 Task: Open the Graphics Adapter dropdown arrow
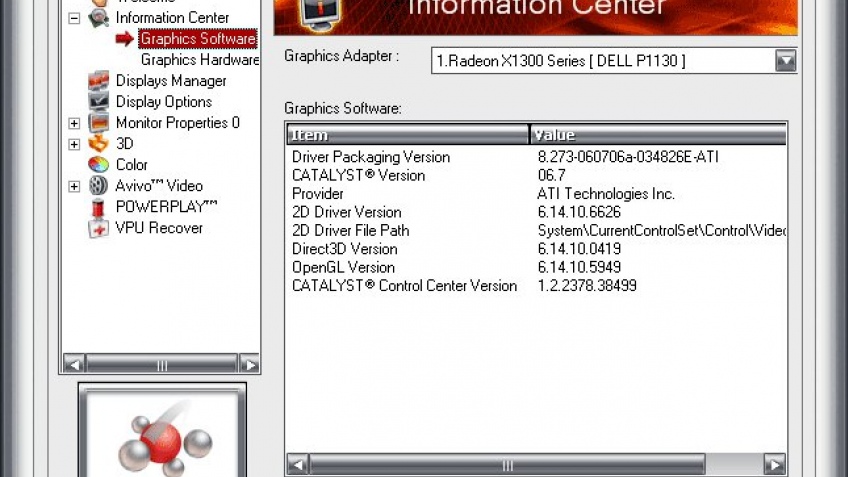tap(785, 61)
